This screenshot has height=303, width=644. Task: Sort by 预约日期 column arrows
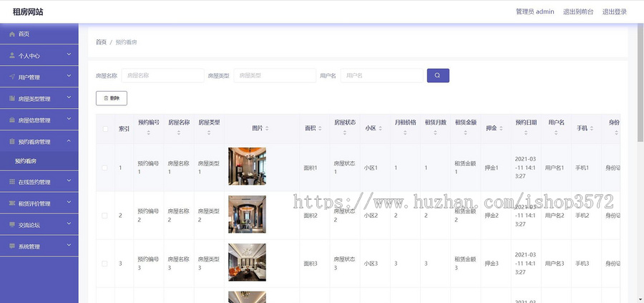(526, 133)
